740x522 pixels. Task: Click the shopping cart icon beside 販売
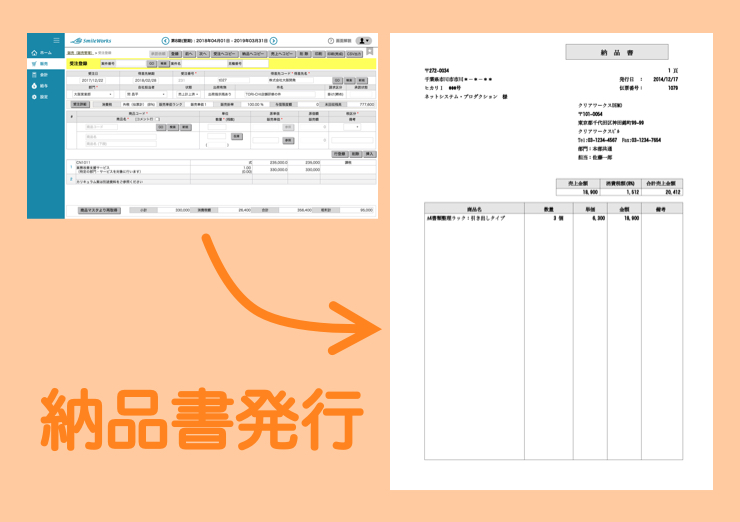pyautogui.click(x=34, y=63)
